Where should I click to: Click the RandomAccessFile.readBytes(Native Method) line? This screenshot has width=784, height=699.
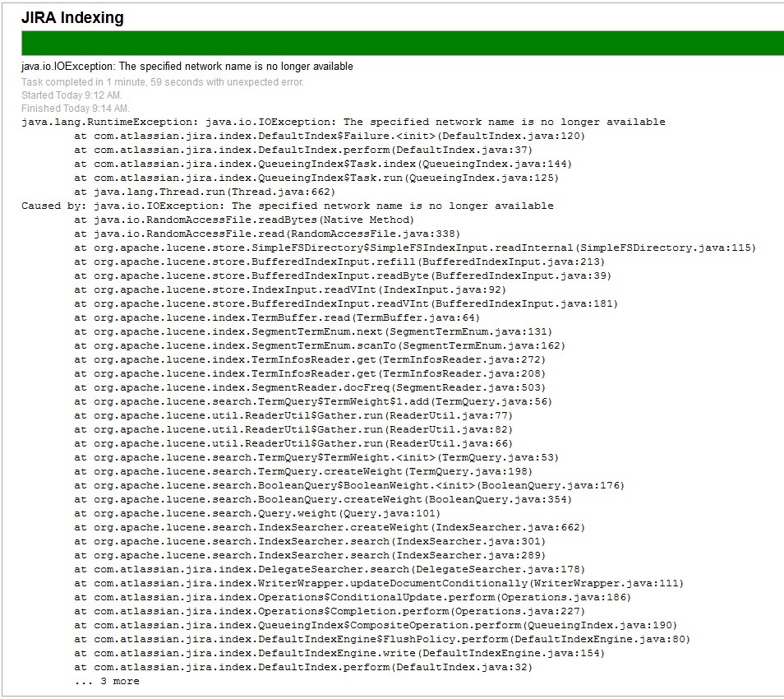point(244,220)
